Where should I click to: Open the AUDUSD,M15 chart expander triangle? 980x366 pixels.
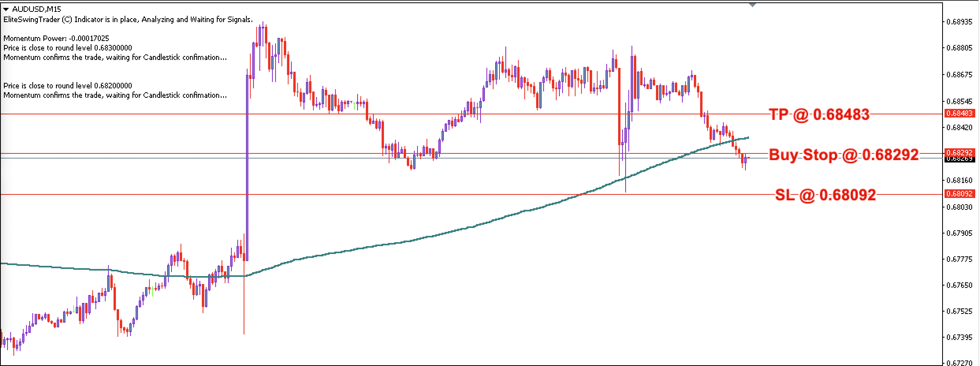tap(6, 9)
